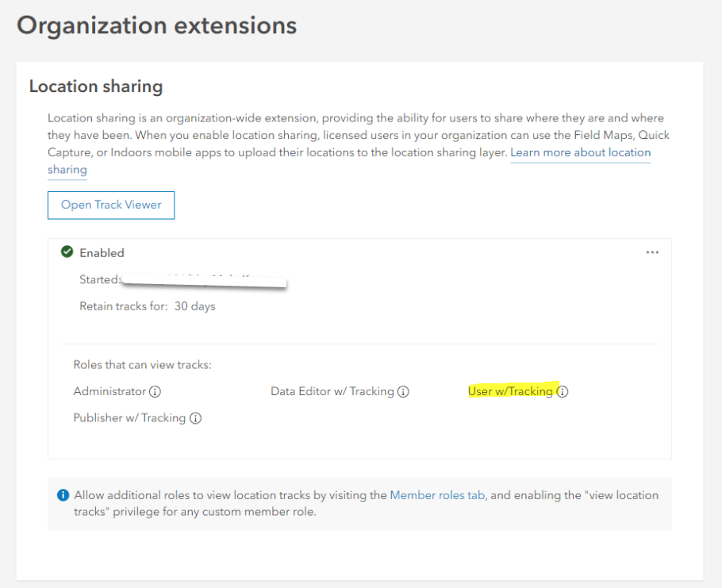Viewport: 722px width, 588px height.
Task: Open the Learn more about location sharing link
Action: (580, 152)
